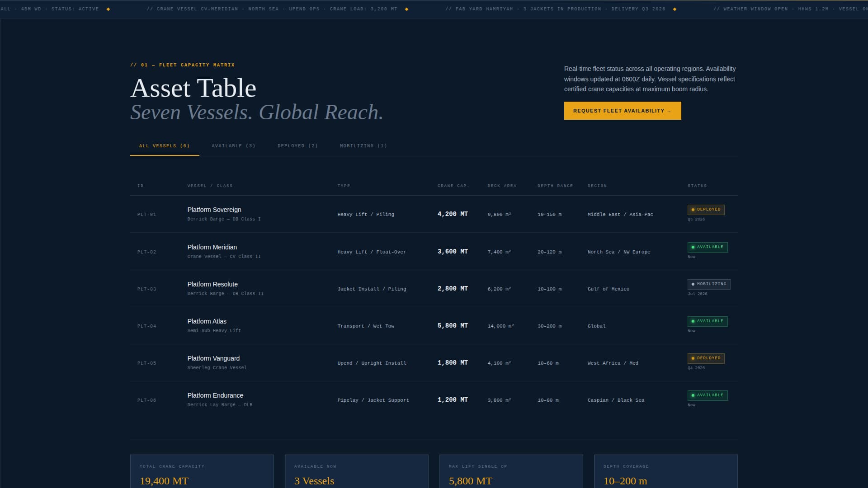Open the Available (3) tab

[233, 146]
